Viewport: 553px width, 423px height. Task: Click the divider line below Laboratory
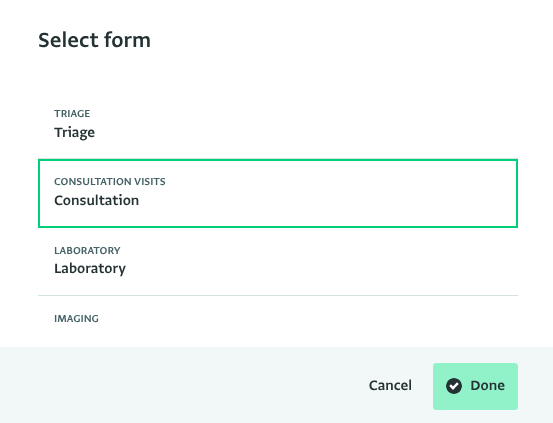point(278,295)
